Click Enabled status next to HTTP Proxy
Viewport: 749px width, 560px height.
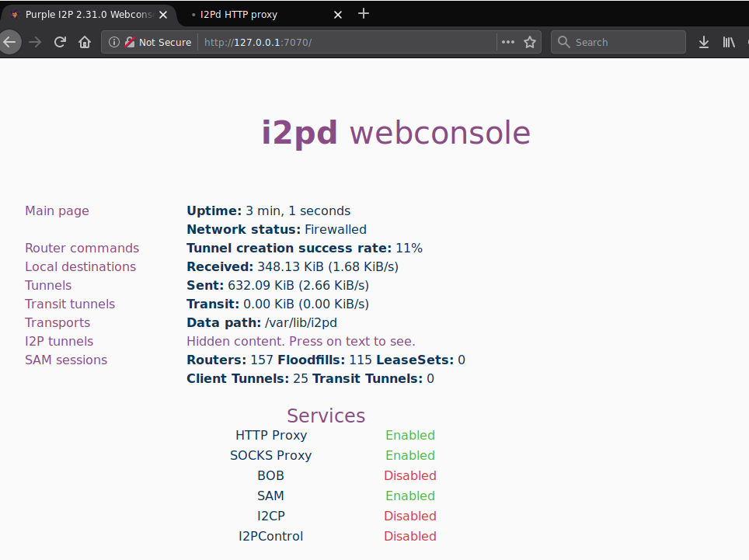tap(409, 436)
